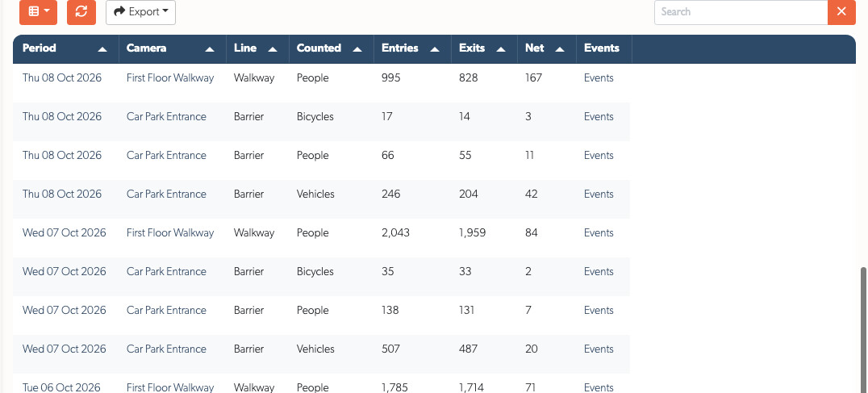Sort by the Counted column header
The image size is (868, 393).
click(331, 48)
